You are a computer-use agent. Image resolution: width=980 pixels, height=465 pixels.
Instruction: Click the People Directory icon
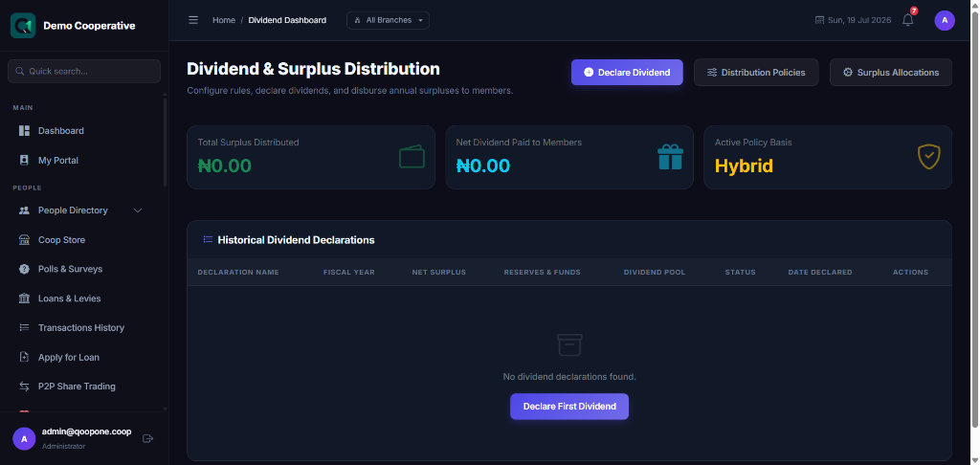(24, 210)
